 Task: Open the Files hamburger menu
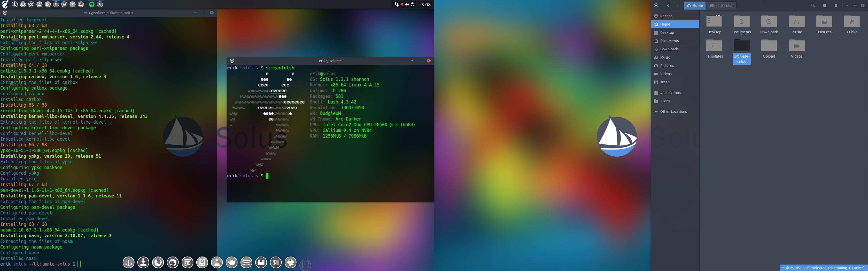(836, 5)
